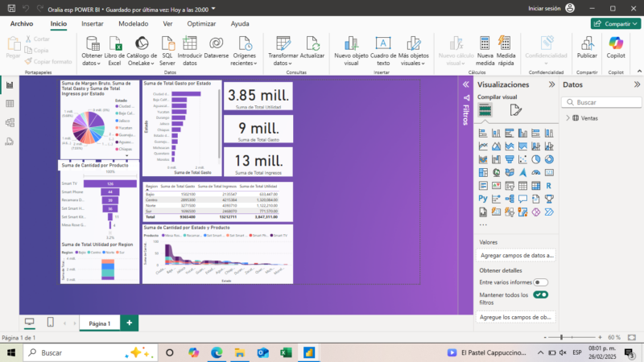Switch to mobile layout view icon
This screenshot has height=362, width=644.
coord(50,323)
